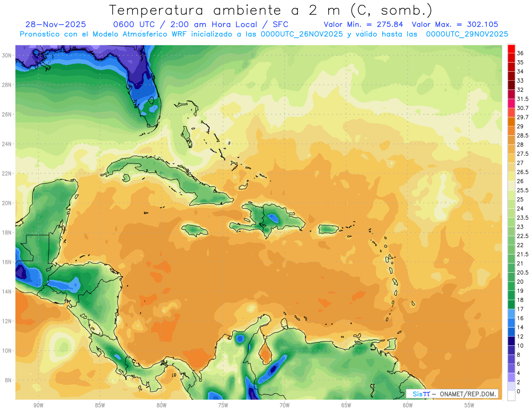Click the legend swatch between 30.7 and 31.5
The height and width of the screenshot is (411, 532).
[511, 103]
